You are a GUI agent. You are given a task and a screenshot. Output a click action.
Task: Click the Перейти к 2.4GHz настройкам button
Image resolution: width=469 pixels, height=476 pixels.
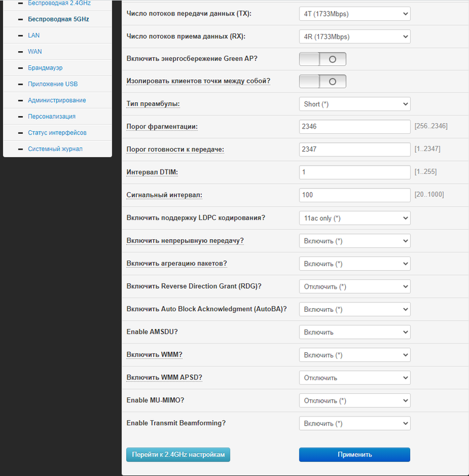pyautogui.click(x=178, y=455)
